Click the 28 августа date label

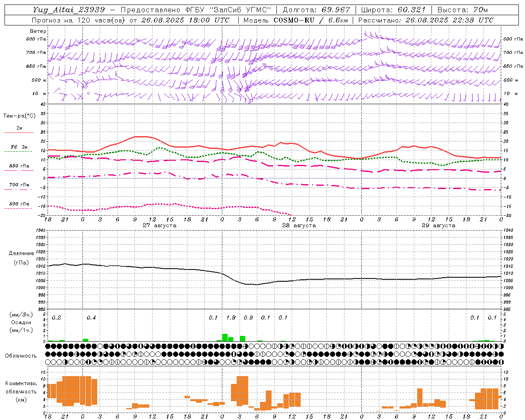(x=299, y=226)
